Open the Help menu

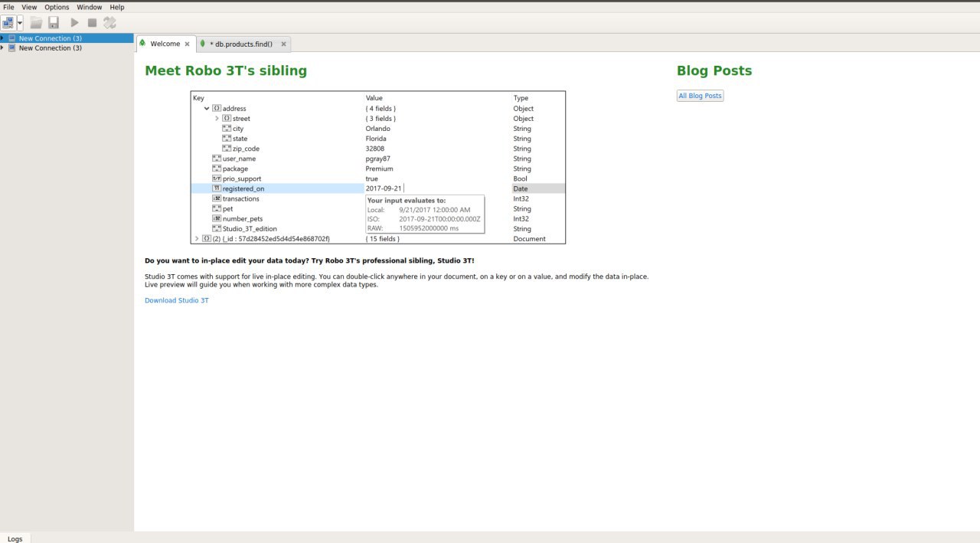pyautogui.click(x=117, y=7)
